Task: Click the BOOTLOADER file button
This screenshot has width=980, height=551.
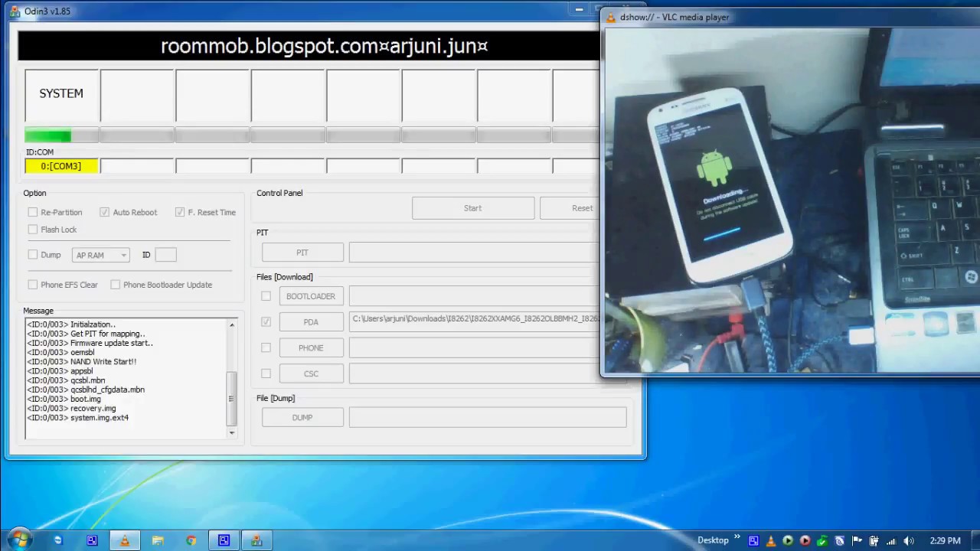Action: coord(311,296)
